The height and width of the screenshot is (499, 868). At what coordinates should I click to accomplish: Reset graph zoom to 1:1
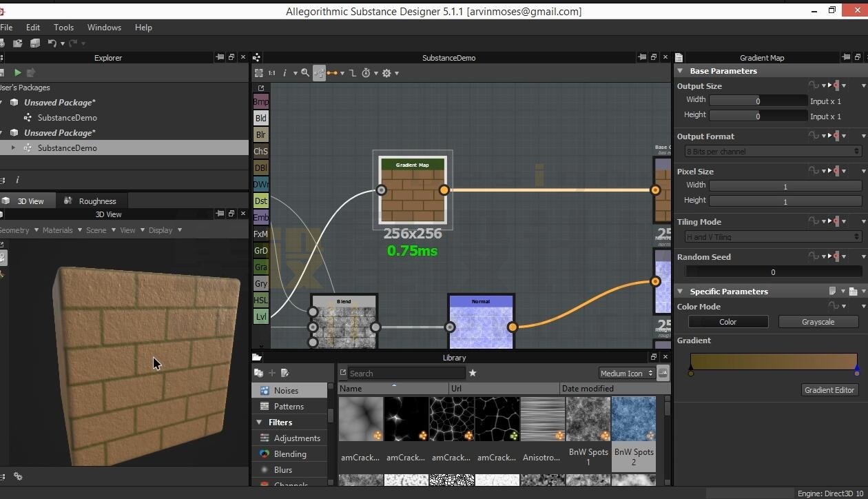tap(271, 72)
